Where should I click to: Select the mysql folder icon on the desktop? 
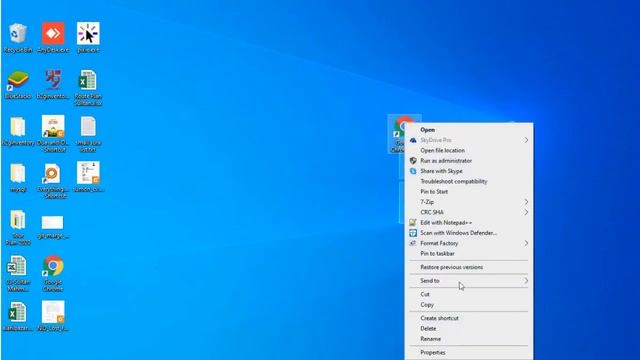click(18, 173)
